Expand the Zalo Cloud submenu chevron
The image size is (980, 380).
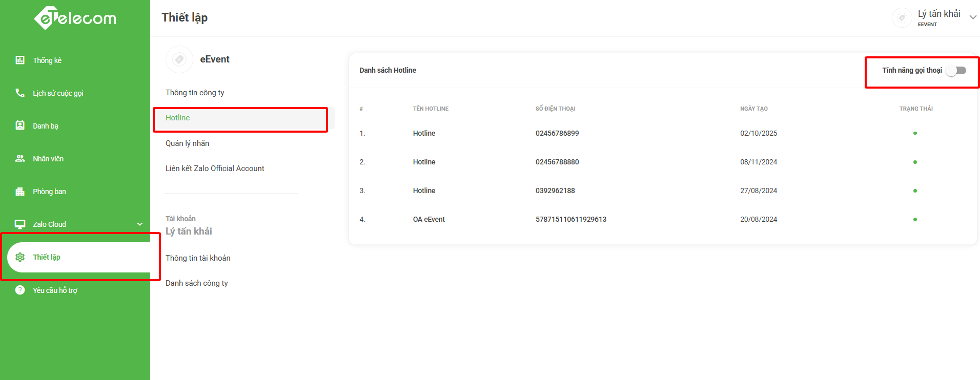(x=139, y=224)
